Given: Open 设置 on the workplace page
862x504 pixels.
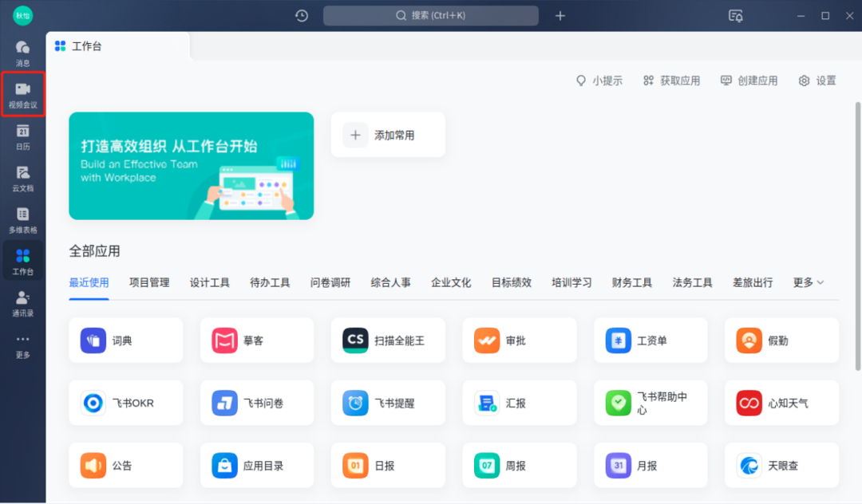Looking at the screenshot, I should [x=817, y=81].
